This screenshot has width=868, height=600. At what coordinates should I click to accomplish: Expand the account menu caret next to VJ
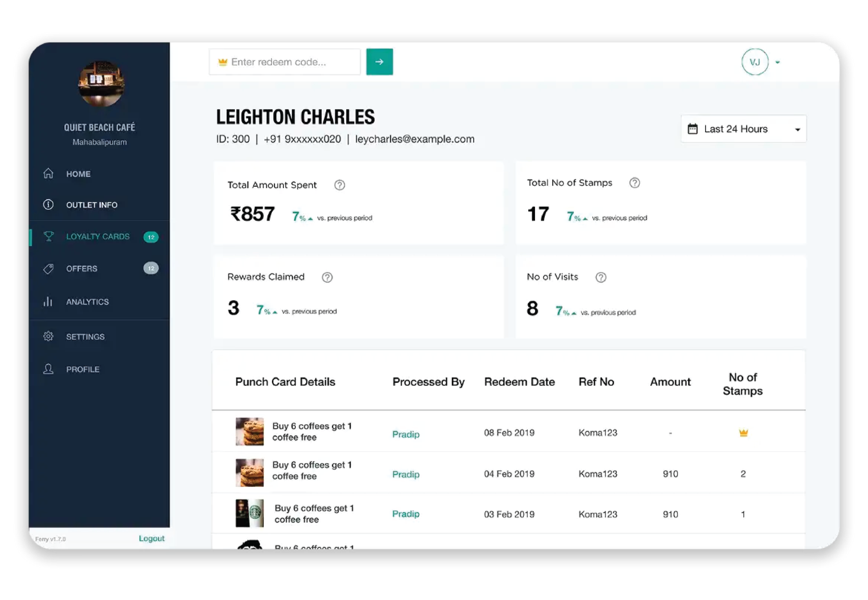pos(777,62)
